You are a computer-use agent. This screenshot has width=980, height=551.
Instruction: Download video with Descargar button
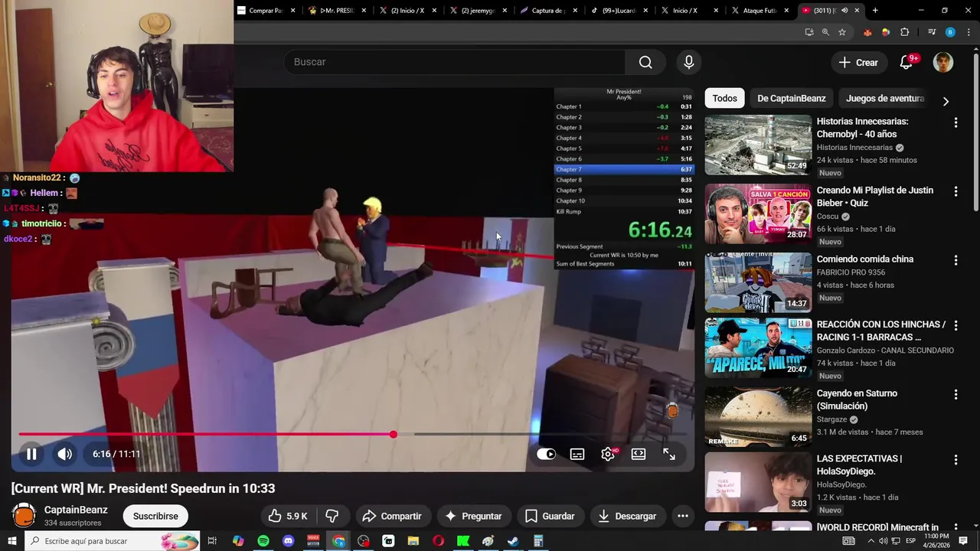pos(627,516)
